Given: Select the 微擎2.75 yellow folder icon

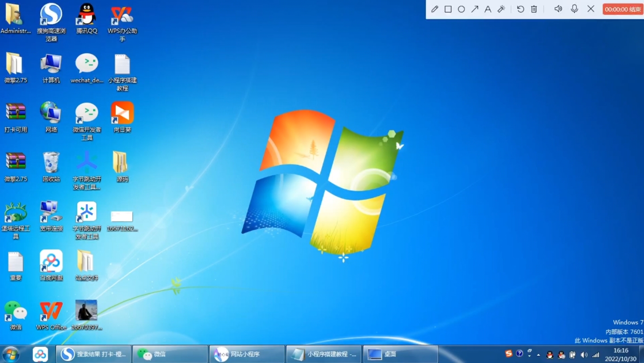Looking at the screenshot, I should (16, 68).
